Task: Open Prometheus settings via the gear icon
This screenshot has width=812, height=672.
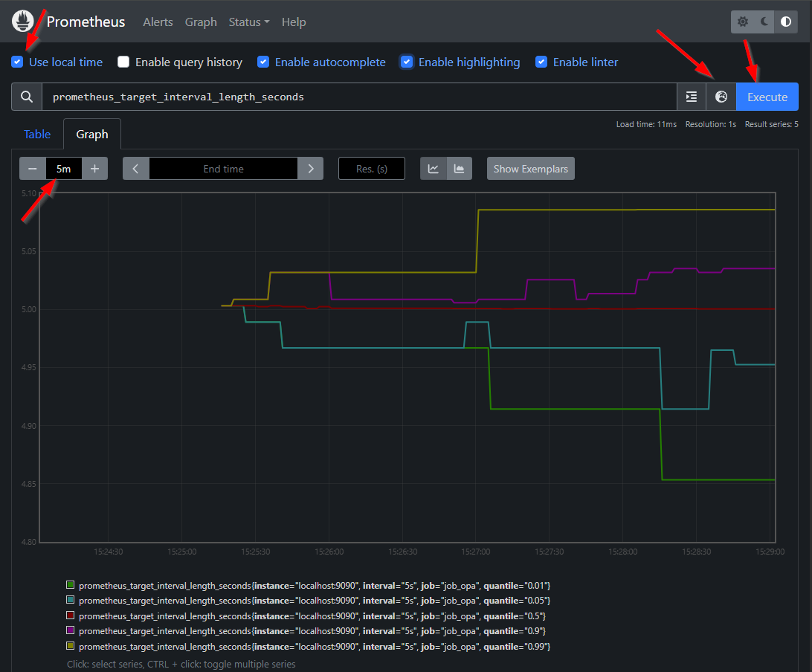Action: point(742,22)
